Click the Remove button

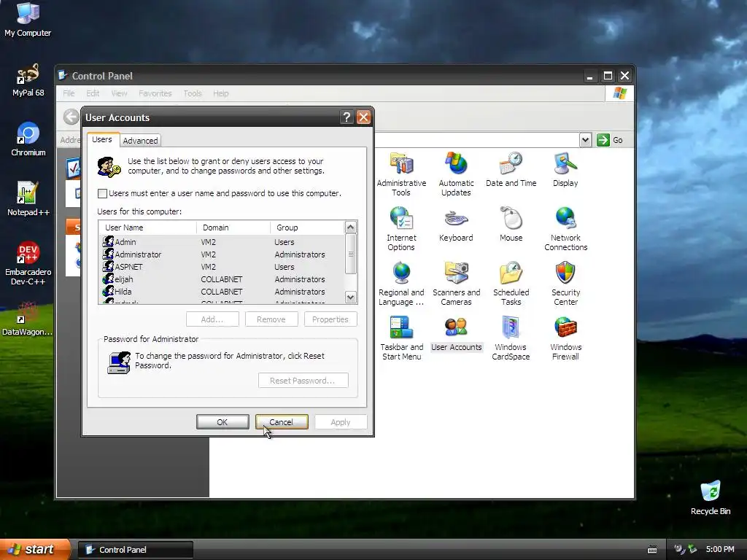click(271, 319)
